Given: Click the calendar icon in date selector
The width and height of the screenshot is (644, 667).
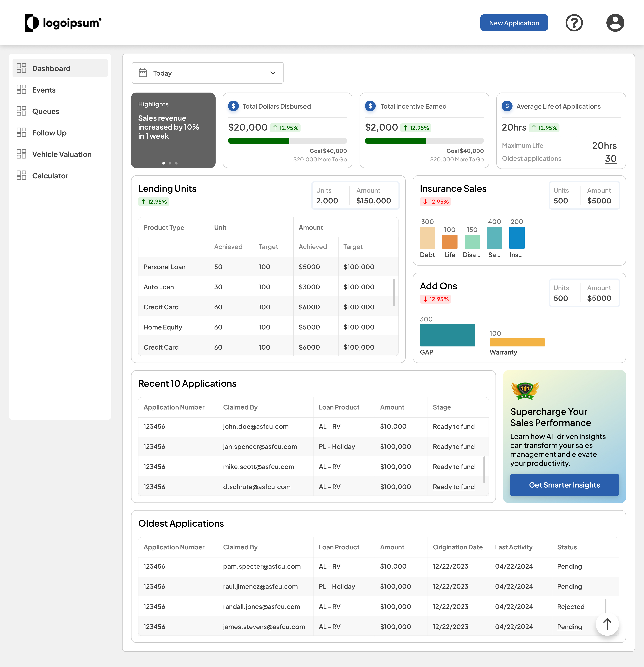Looking at the screenshot, I should click(x=143, y=73).
